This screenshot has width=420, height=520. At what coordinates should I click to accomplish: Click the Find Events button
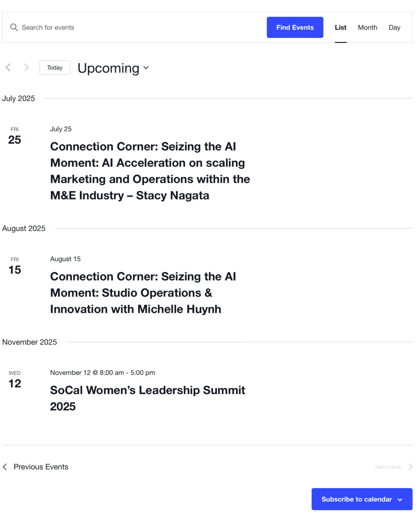coord(295,27)
